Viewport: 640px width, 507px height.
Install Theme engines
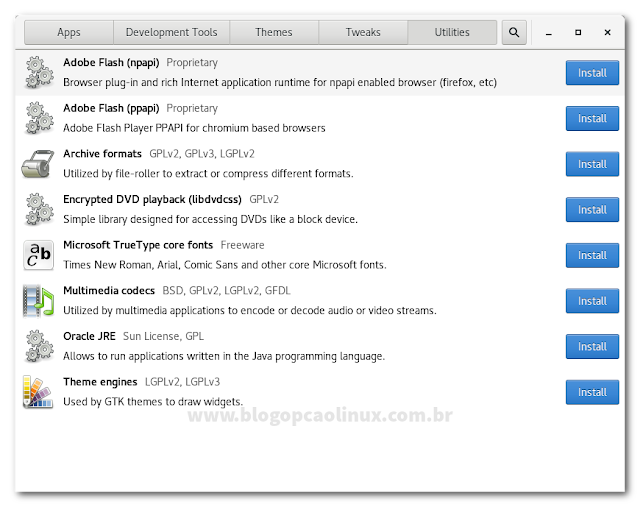pyautogui.click(x=592, y=392)
